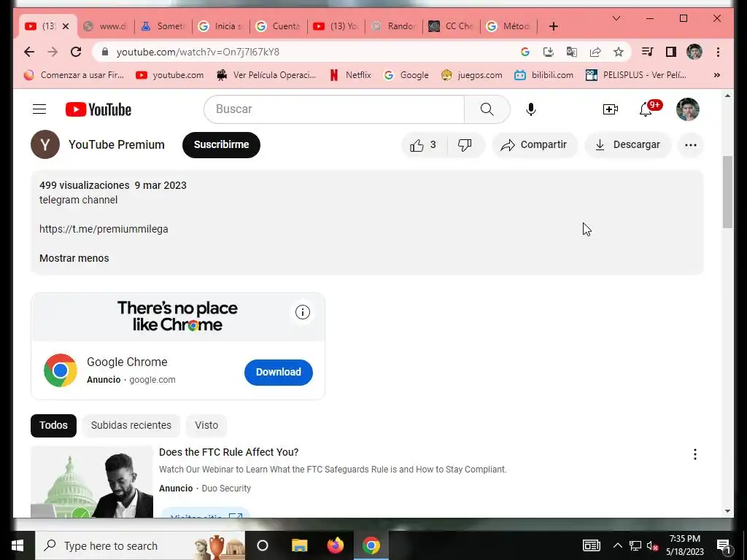Show hidden system tray icons
The image size is (747, 560).
coord(617,545)
